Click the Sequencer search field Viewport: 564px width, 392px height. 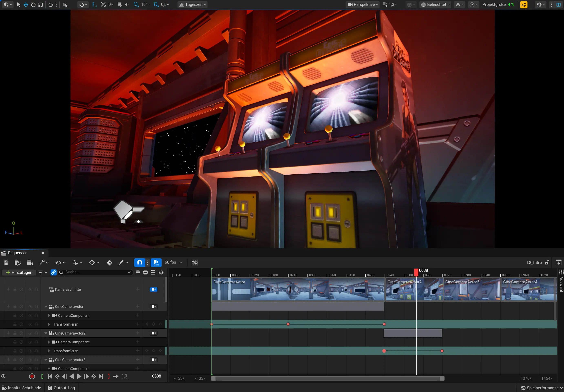[x=95, y=272]
